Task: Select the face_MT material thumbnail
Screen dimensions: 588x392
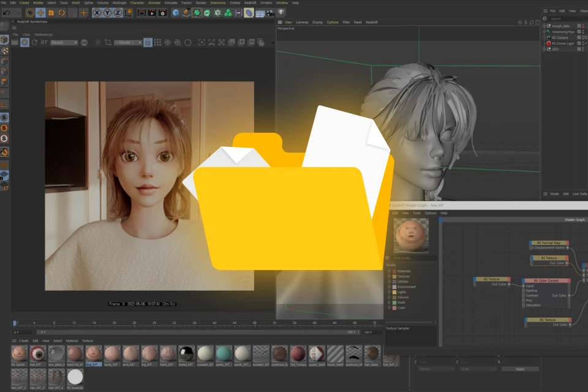Action: coord(93,354)
